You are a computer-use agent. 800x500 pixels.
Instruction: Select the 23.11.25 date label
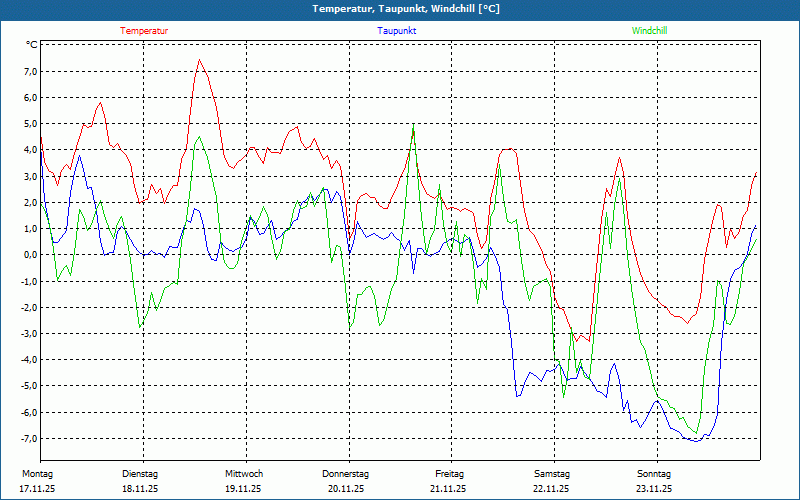point(654,489)
